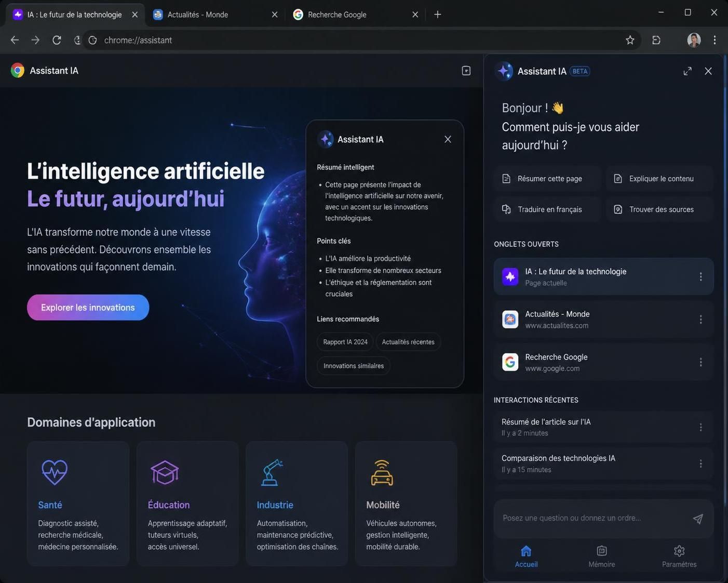
Task: Open the Rapport IA 2024 link chip
Action: [345, 342]
